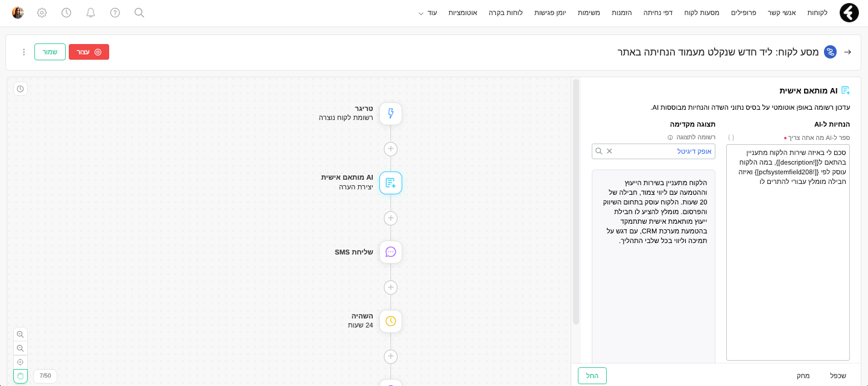The width and height of the screenshot is (868, 386).
Task: Select the AI מותאם אישית node on canvas
Action: click(x=391, y=183)
